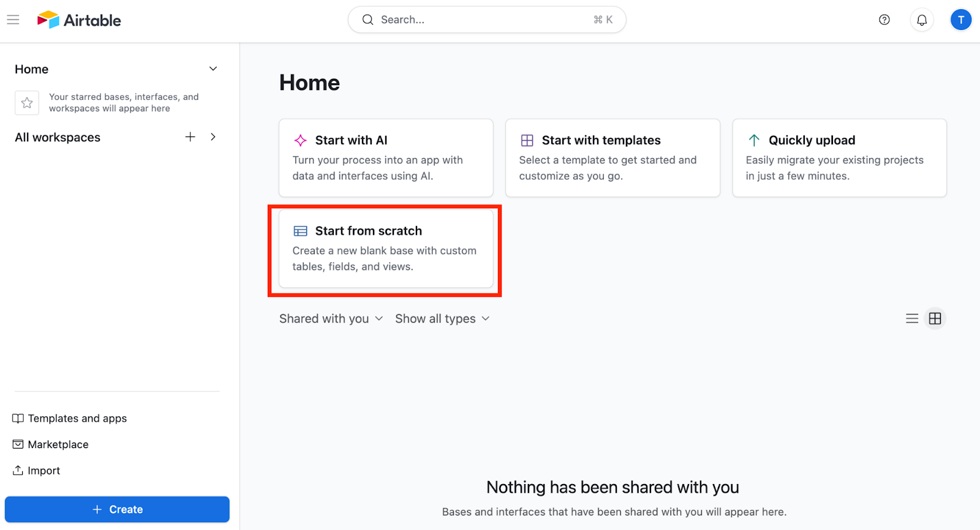Screen dimensions: 980x530
Task: Choose the Quickly upload card
Action: click(x=839, y=158)
